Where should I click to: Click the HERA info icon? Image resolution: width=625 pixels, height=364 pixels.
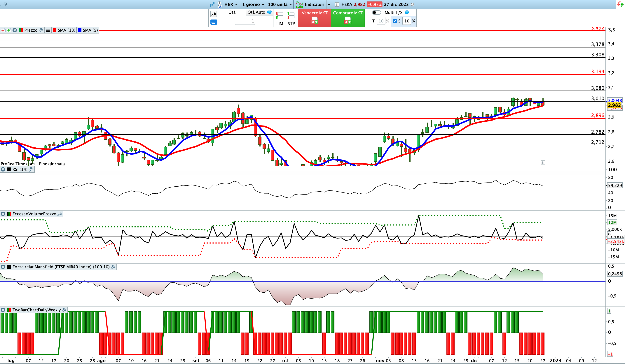[x=337, y=4]
